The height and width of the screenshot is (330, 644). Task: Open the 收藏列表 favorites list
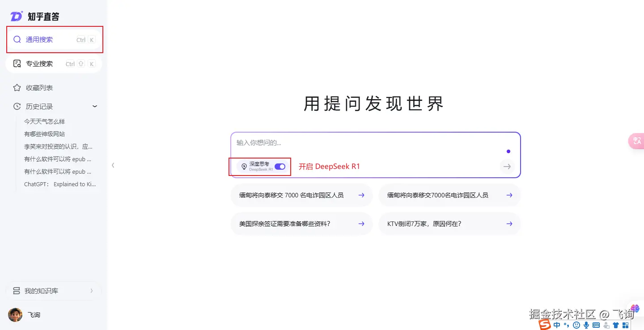pos(39,88)
